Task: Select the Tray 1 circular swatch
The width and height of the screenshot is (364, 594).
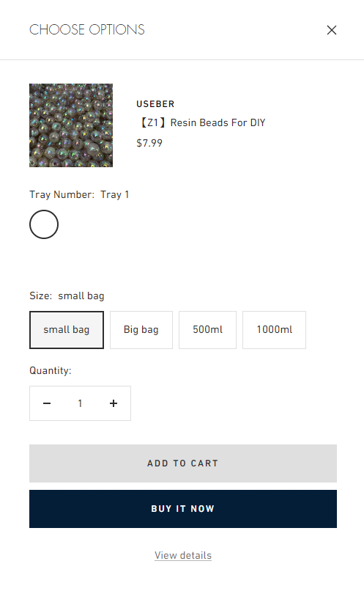Action: 44,224
